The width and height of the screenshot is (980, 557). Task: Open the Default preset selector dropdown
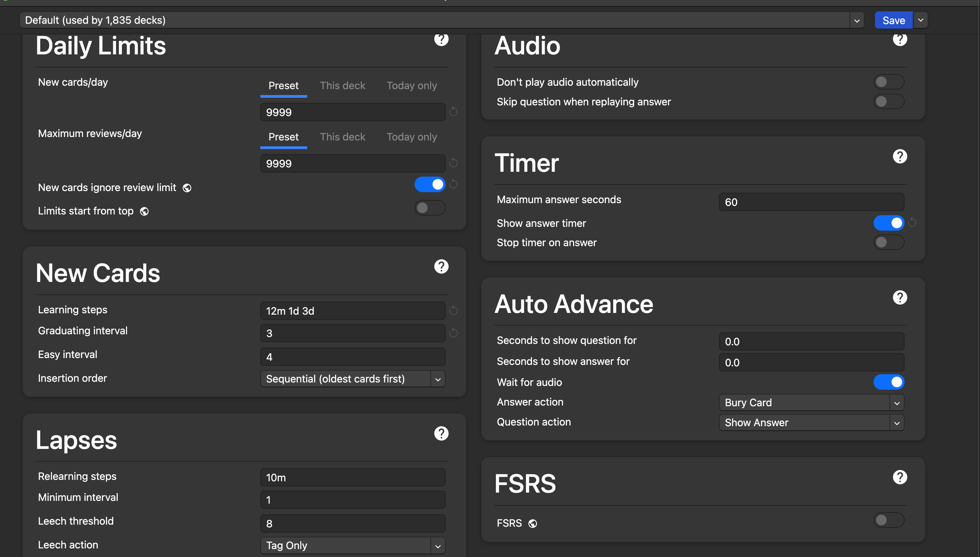pos(441,20)
